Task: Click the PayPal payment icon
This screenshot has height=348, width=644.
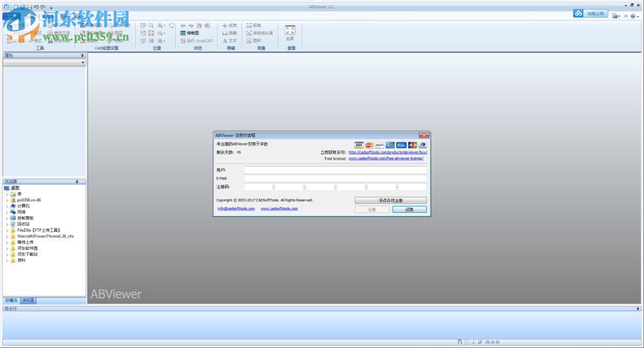Action: pyautogui.click(x=380, y=145)
